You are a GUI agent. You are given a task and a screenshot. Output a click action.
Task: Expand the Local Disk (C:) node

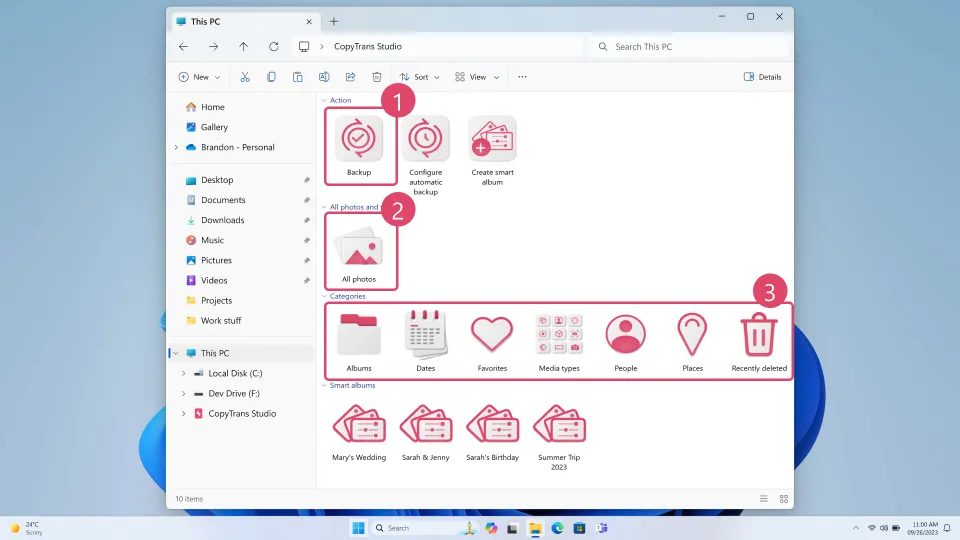click(183, 373)
